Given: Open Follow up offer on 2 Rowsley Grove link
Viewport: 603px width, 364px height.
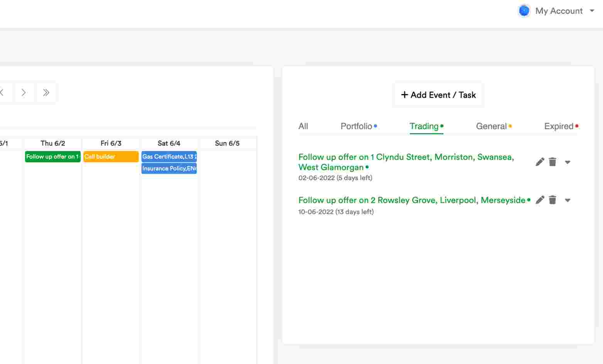Looking at the screenshot, I should click(x=412, y=200).
